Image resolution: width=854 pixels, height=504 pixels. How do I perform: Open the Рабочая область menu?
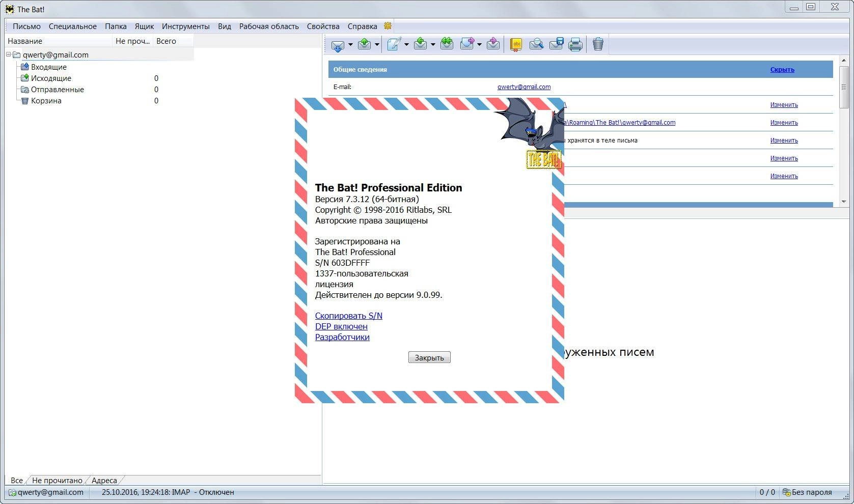[x=269, y=26]
